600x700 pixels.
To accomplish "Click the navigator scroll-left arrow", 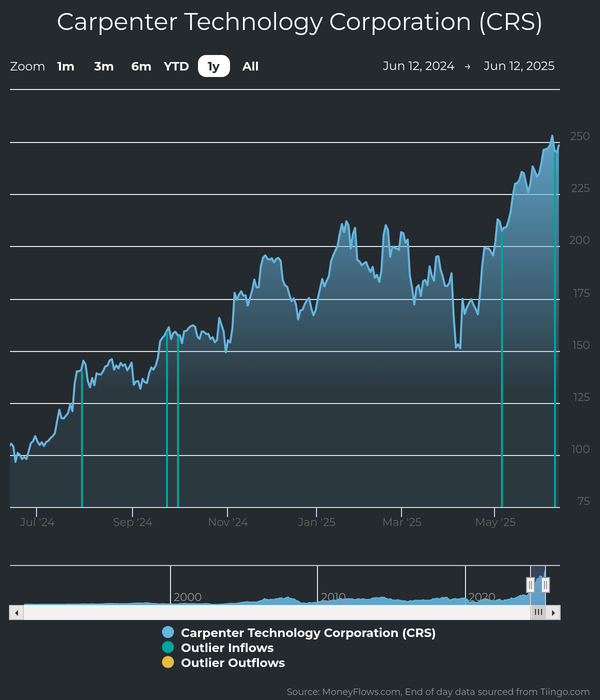I will click(x=16, y=612).
